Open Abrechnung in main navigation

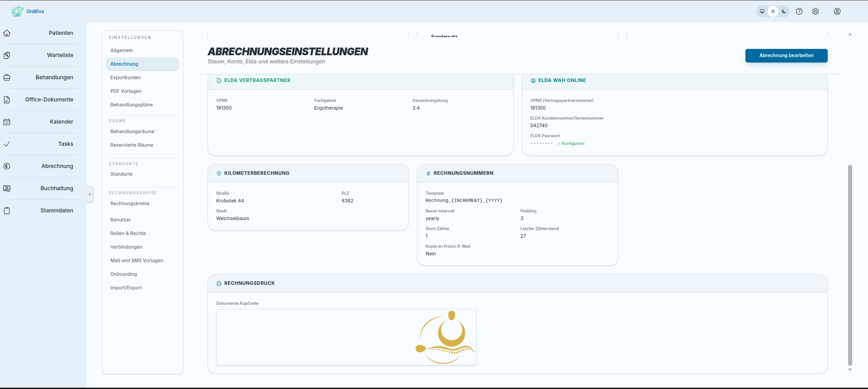[57, 166]
